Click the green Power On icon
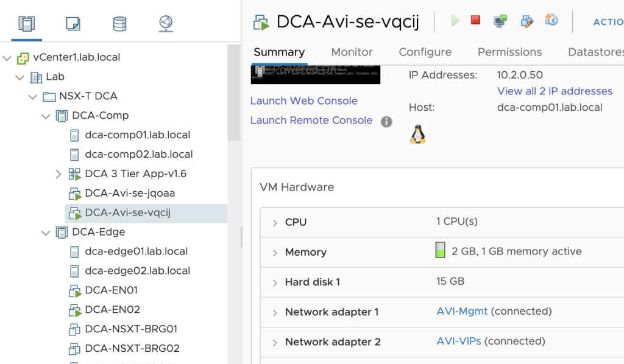 point(455,20)
